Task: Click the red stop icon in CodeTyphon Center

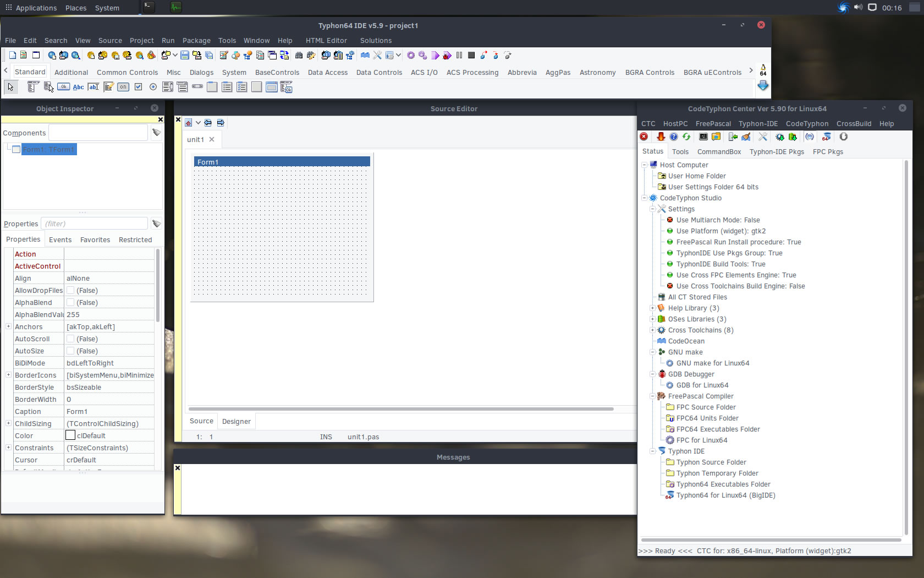Action: tap(644, 137)
